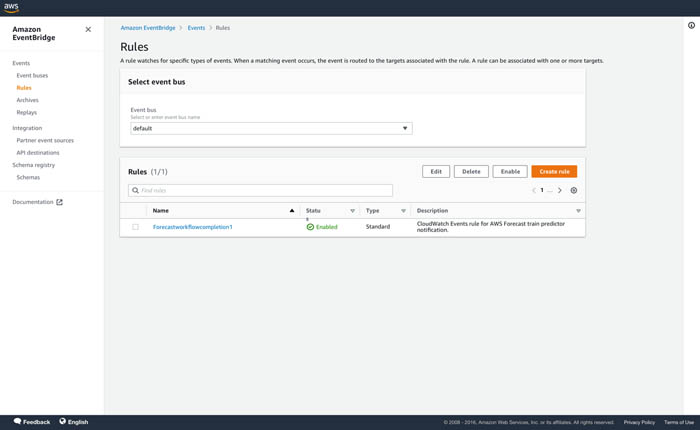Open API destinations in sidebar

point(38,153)
